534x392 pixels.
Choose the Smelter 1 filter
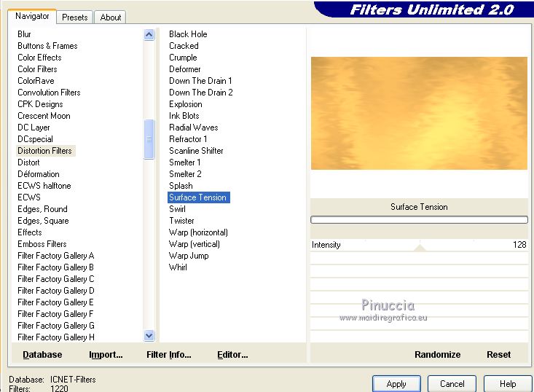coord(185,162)
